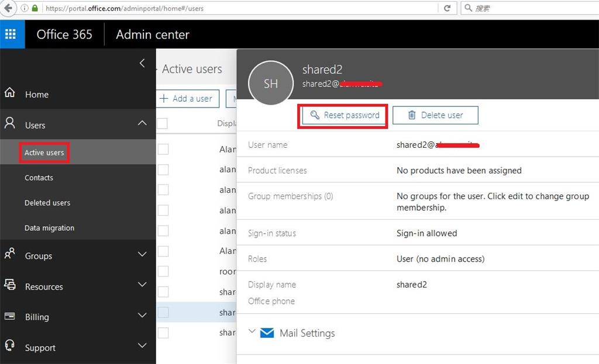Image resolution: width=599 pixels, height=364 pixels.
Task: Open the Groups menu item
Action: coord(38,256)
